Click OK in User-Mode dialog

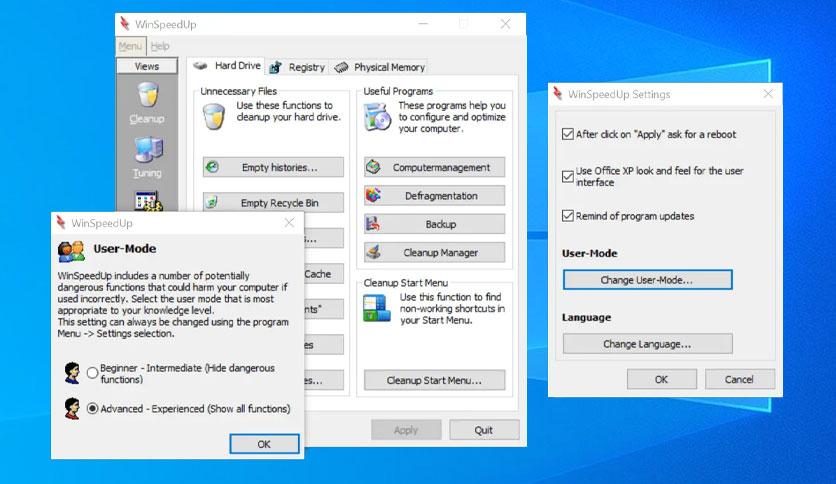264,443
